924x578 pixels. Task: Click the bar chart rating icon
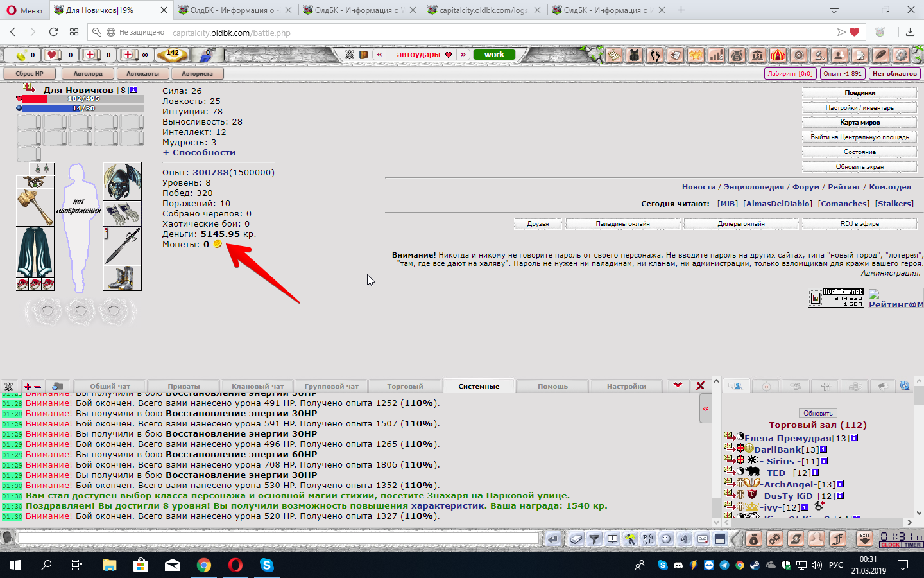pyautogui.click(x=716, y=55)
